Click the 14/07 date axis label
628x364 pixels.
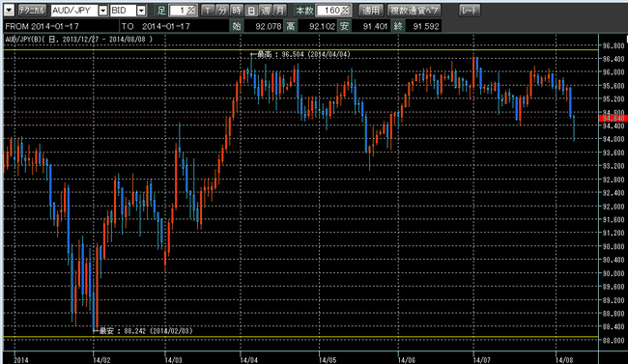[481, 359]
